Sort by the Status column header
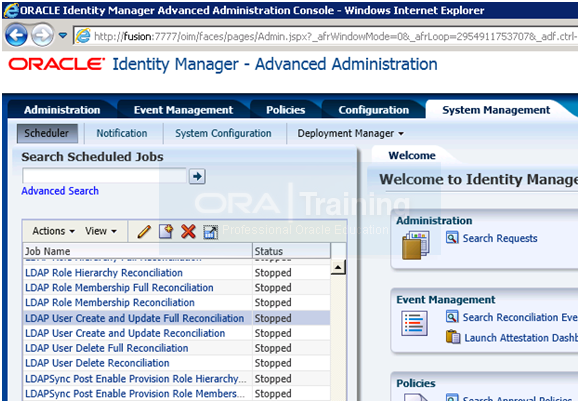 [x=291, y=251]
